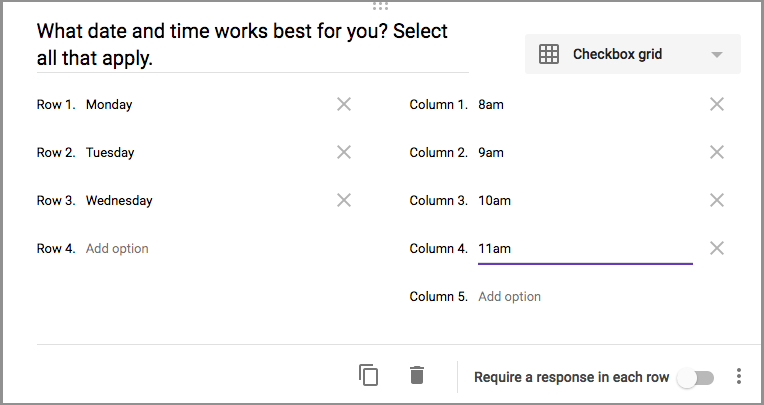This screenshot has height=405, width=764.
Task: Delete the Tuesday row with X
Action: 344,152
